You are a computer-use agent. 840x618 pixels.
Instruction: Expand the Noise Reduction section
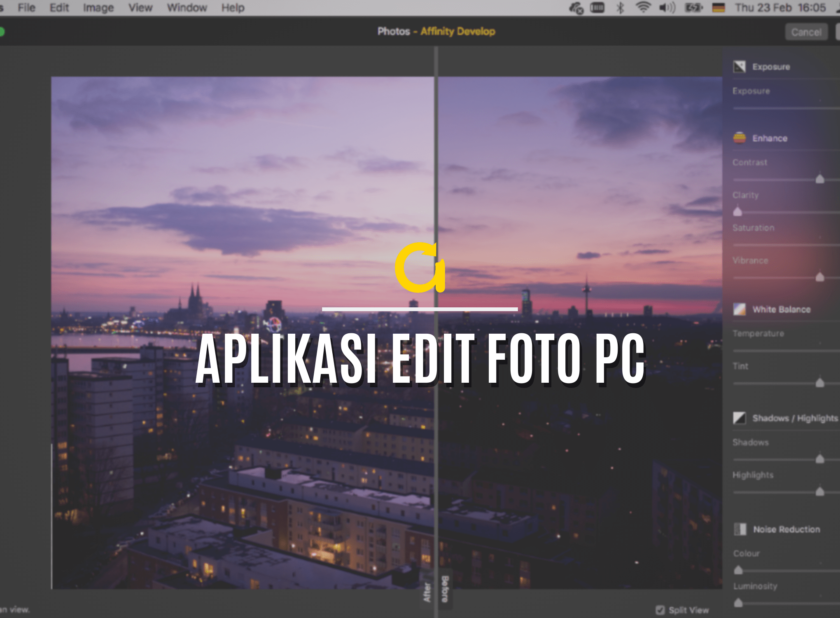tap(787, 529)
